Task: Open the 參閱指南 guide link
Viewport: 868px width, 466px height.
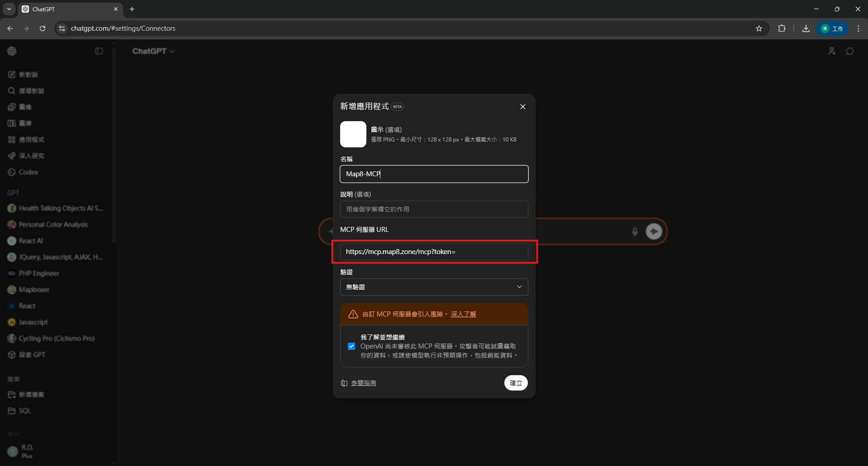Action: (x=364, y=383)
